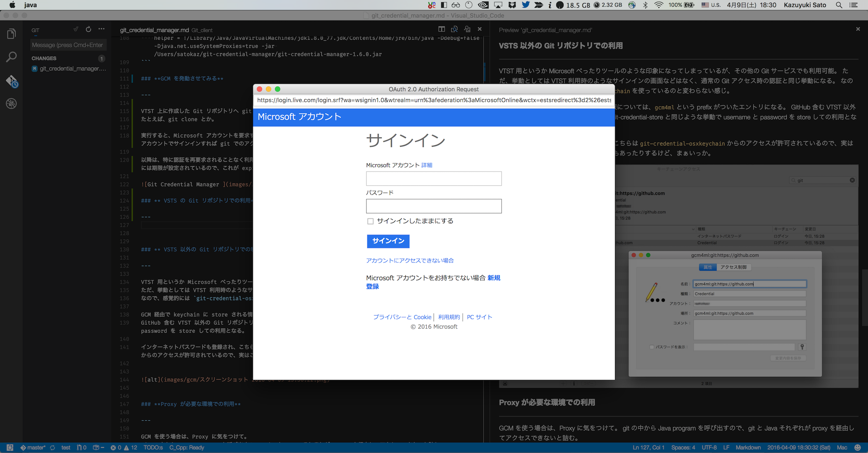Refresh the Git panel

point(88,29)
